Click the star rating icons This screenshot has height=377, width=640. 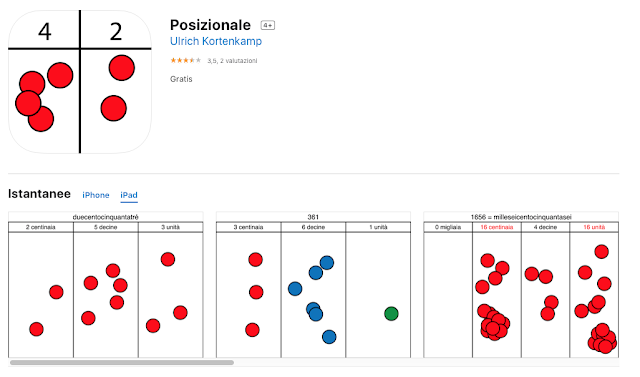click(186, 60)
